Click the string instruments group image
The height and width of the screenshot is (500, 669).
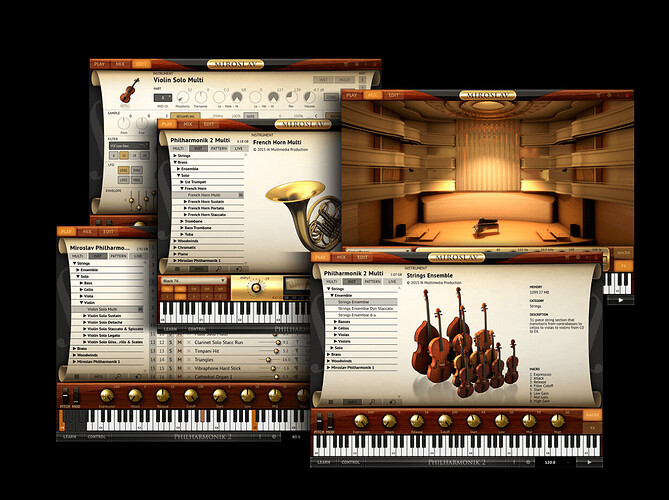point(465,341)
